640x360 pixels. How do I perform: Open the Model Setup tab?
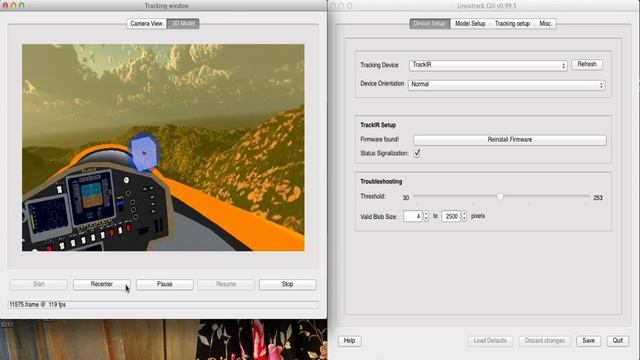pos(470,24)
